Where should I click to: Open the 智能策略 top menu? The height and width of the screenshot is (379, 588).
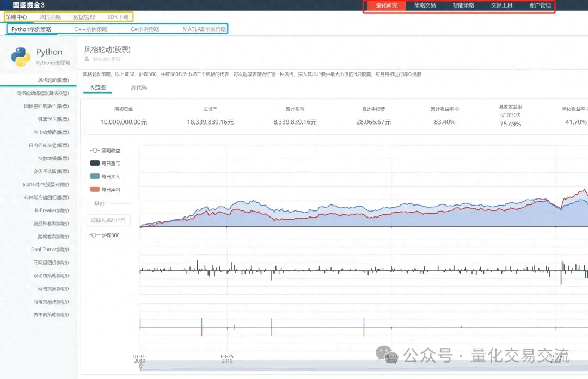point(463,5)
